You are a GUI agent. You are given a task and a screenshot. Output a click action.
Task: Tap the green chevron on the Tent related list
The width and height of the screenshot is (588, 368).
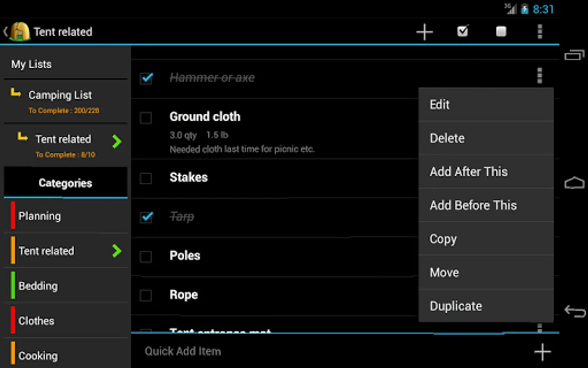click(x=117, y=141)
